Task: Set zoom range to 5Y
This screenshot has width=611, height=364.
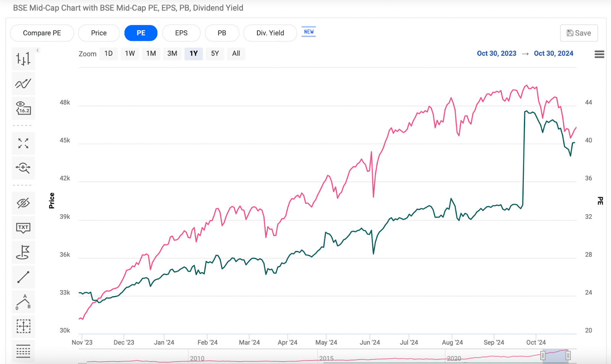Action: click(x=215, y=54)
